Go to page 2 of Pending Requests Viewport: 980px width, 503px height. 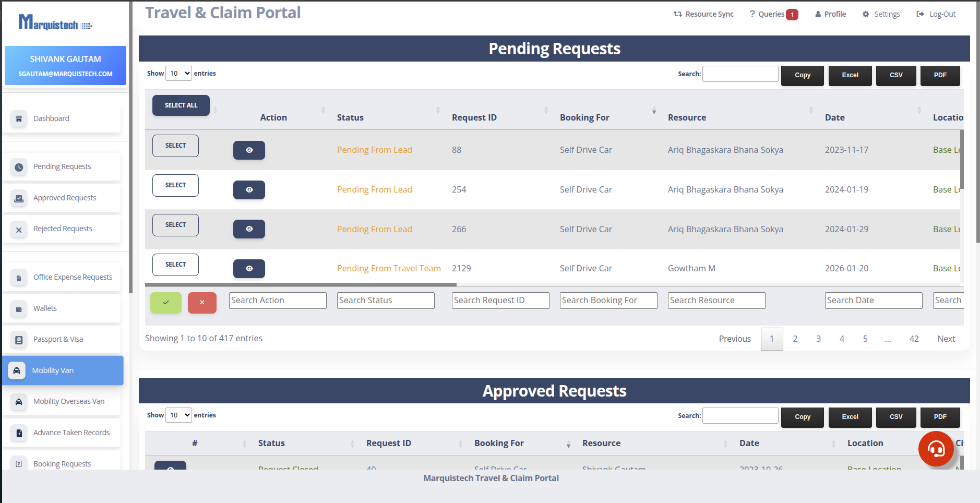click(x=795, y=339)
